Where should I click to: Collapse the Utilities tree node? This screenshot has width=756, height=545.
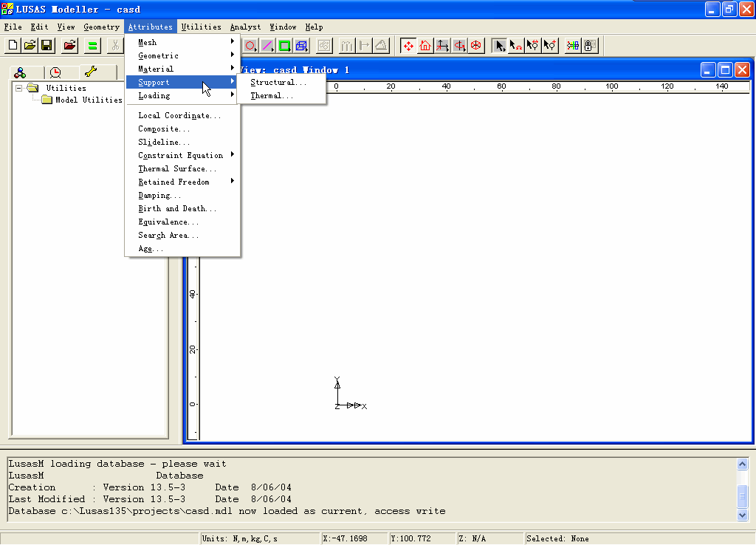[18, 89]
